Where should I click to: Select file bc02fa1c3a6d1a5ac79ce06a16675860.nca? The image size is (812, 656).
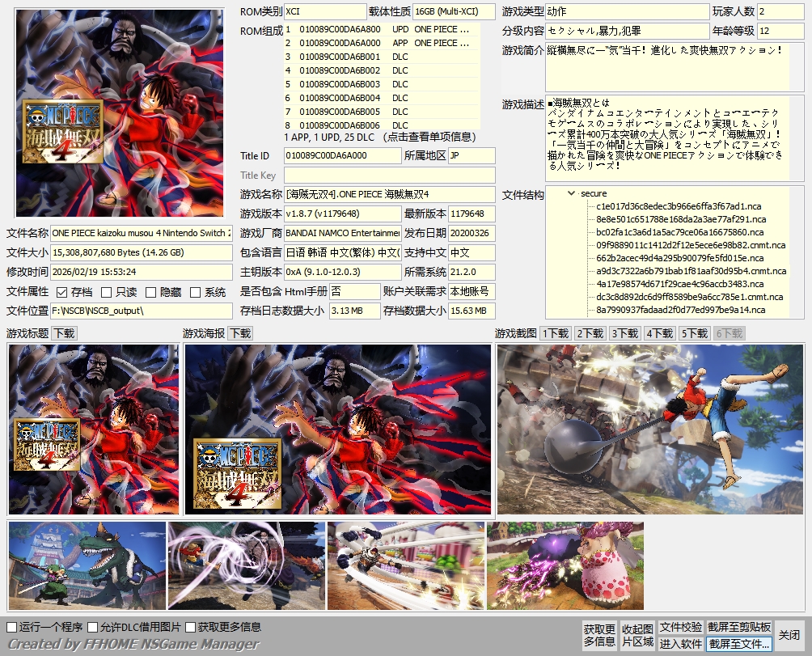coord(679,232)
